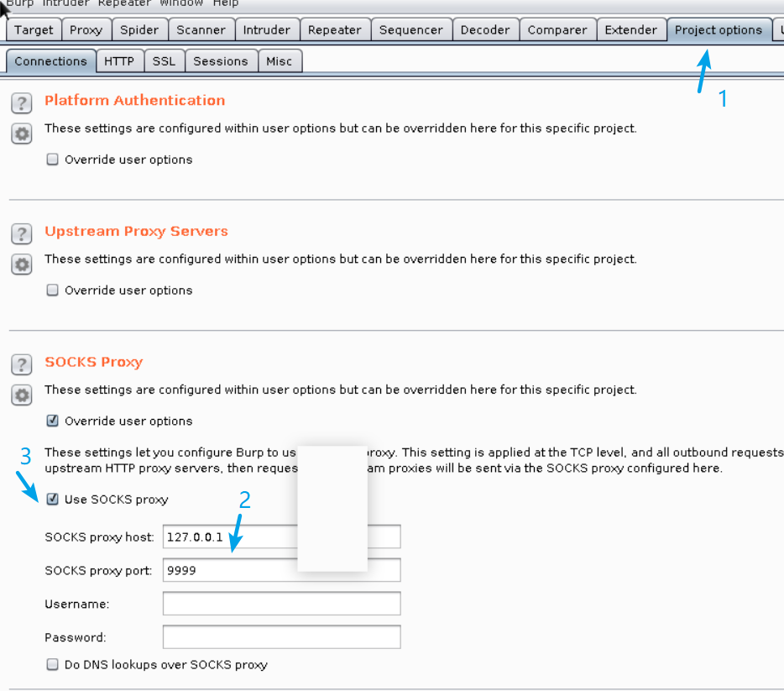Open the Sessions sub-tab
Viewport: 784px width, 691px height.
pos(221,61)
